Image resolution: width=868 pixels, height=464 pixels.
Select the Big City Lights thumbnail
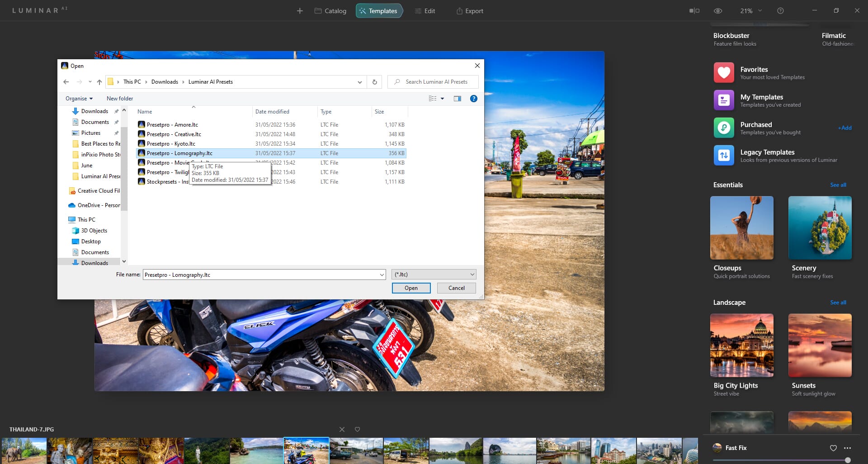(742, 346)
